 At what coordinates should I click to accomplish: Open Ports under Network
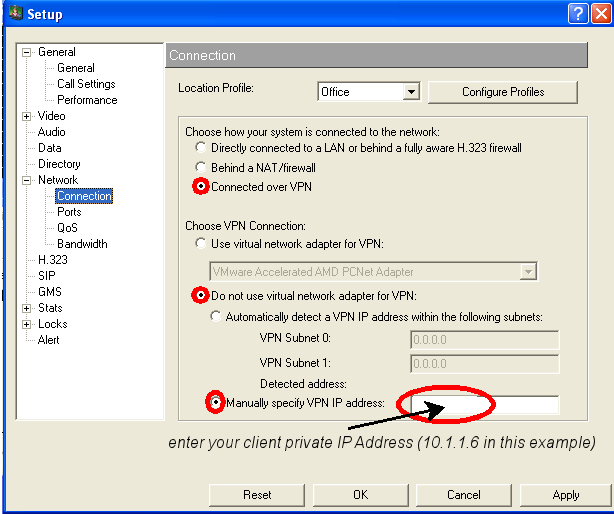click(x=69, y=212)
